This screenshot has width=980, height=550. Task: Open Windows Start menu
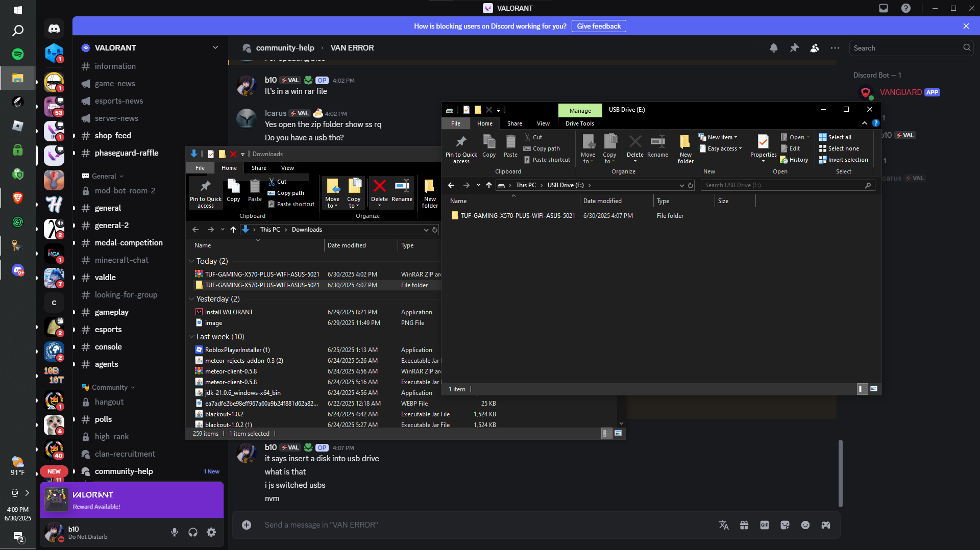coord(18,10)
